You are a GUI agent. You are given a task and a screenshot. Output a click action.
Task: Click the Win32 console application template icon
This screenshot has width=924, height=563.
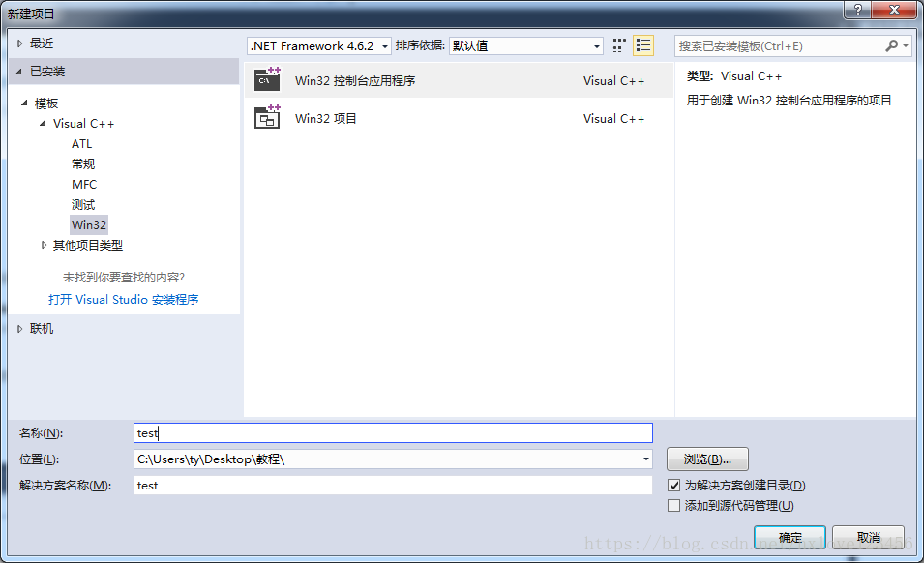pos(267,80)
